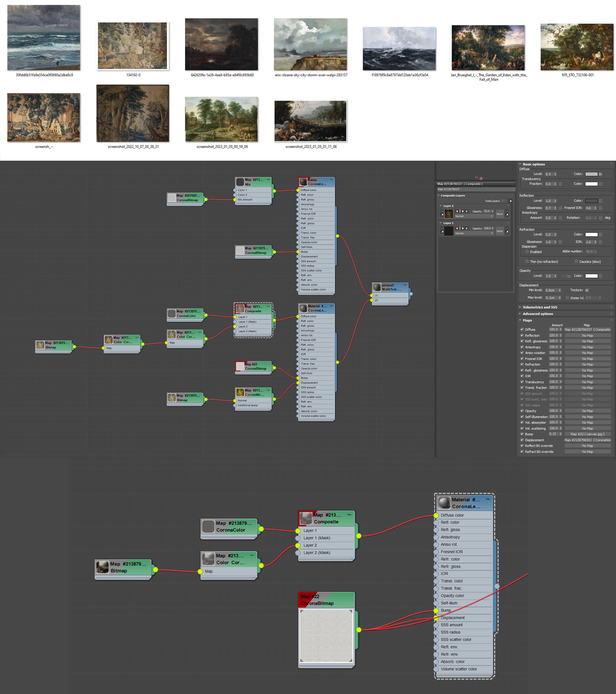Click the Reflection color swatch

[591, 201]
